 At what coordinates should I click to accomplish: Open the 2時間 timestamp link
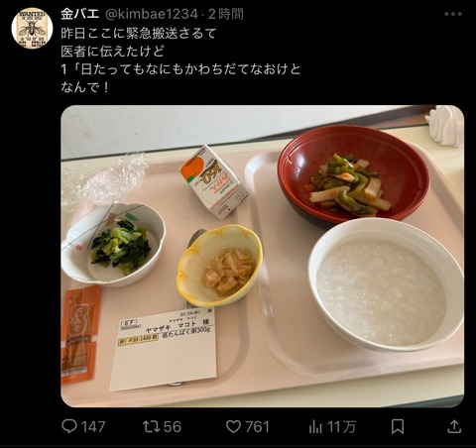click(226, 14)
